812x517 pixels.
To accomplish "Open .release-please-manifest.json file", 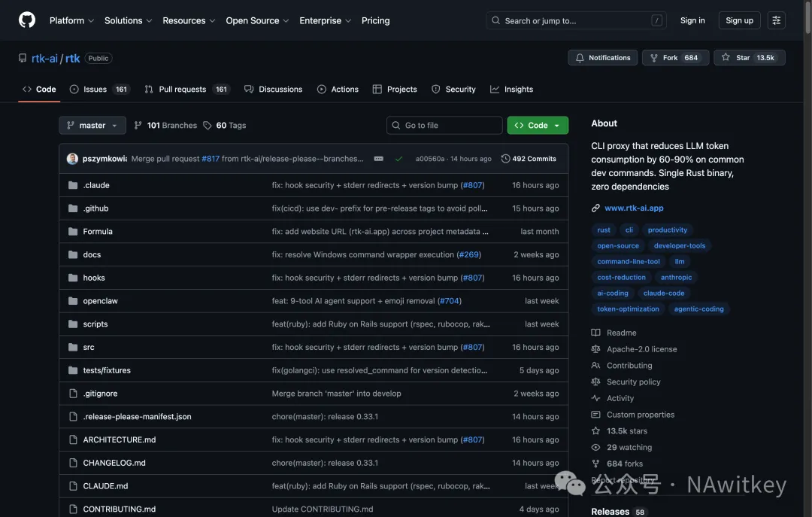I will (x=138, y=416).
